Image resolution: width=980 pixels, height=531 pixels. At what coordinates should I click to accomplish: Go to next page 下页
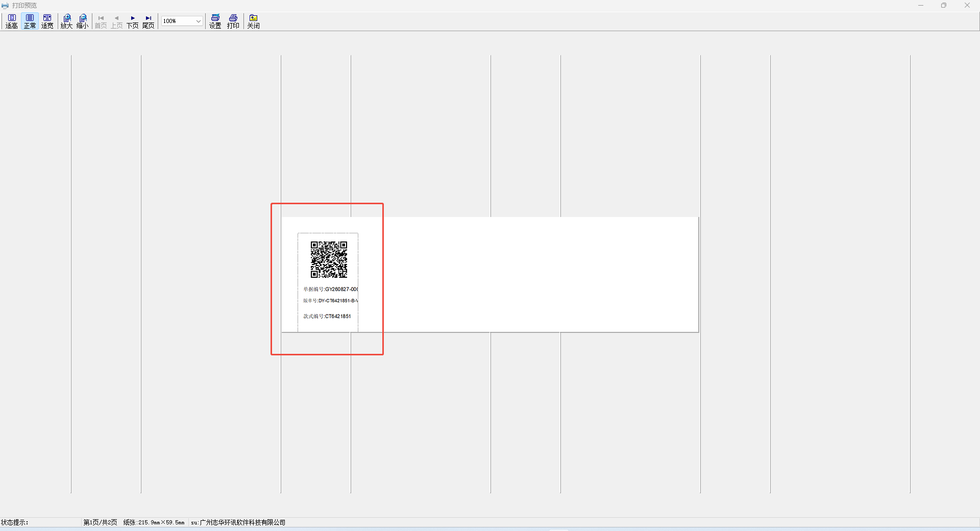[133, 21]
